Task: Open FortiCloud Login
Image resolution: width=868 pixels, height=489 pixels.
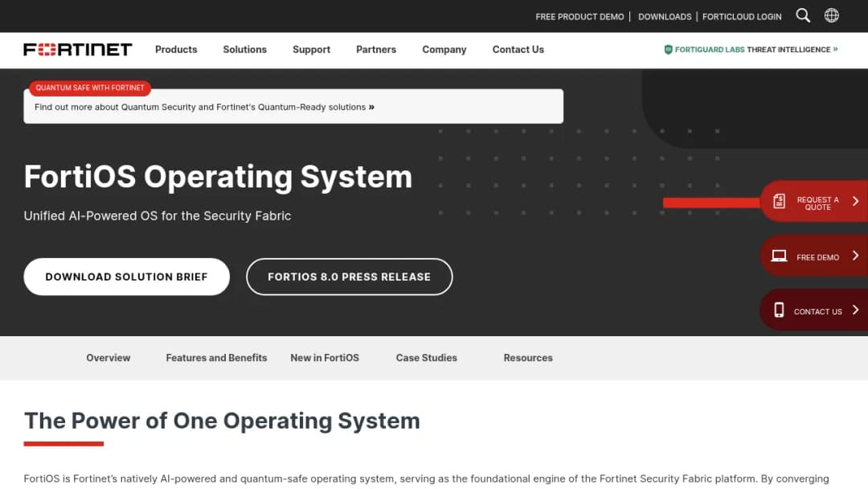Action: [x=742, y=17]
